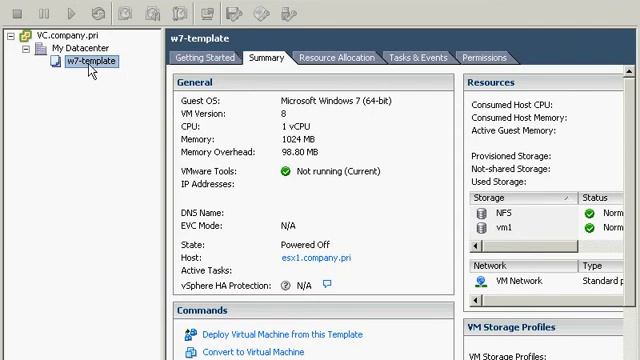640x360 pixels.
Task: Click the VC.company.pri vCenter server icon
Action: tap(25, 36)
